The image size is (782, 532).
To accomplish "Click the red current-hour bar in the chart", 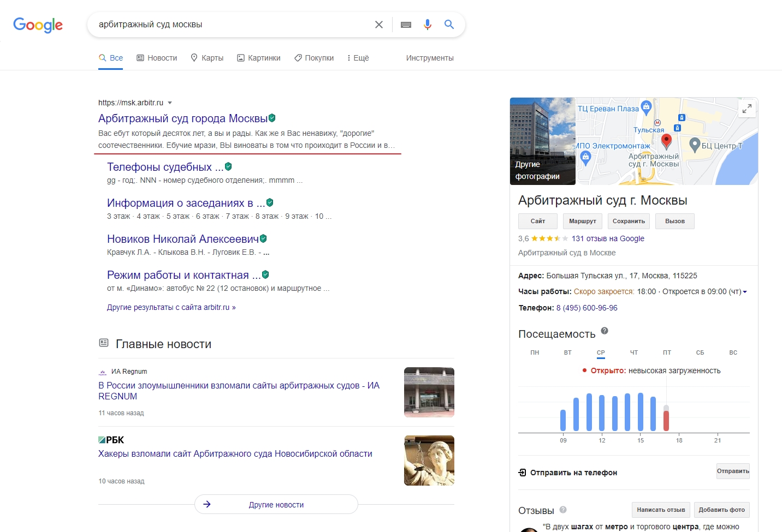I will point(666,420).
